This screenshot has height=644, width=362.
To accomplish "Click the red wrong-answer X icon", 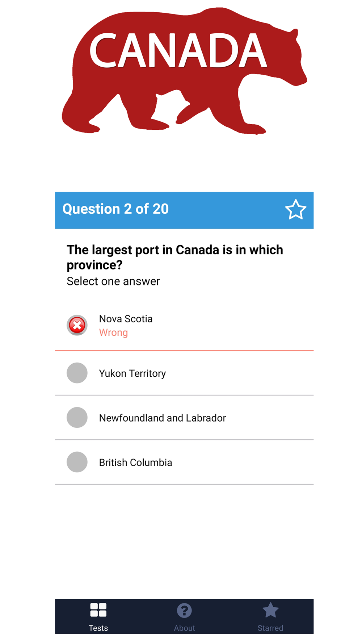I will coord(77,325).
